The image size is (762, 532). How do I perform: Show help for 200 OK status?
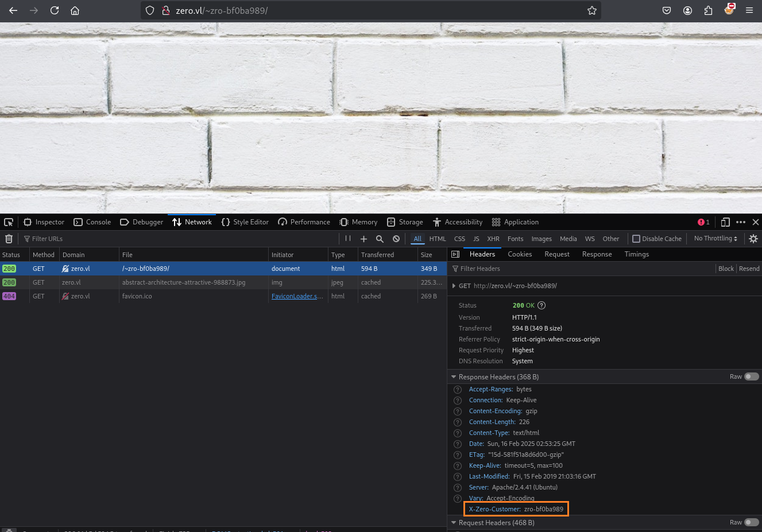tap(541, 305)
